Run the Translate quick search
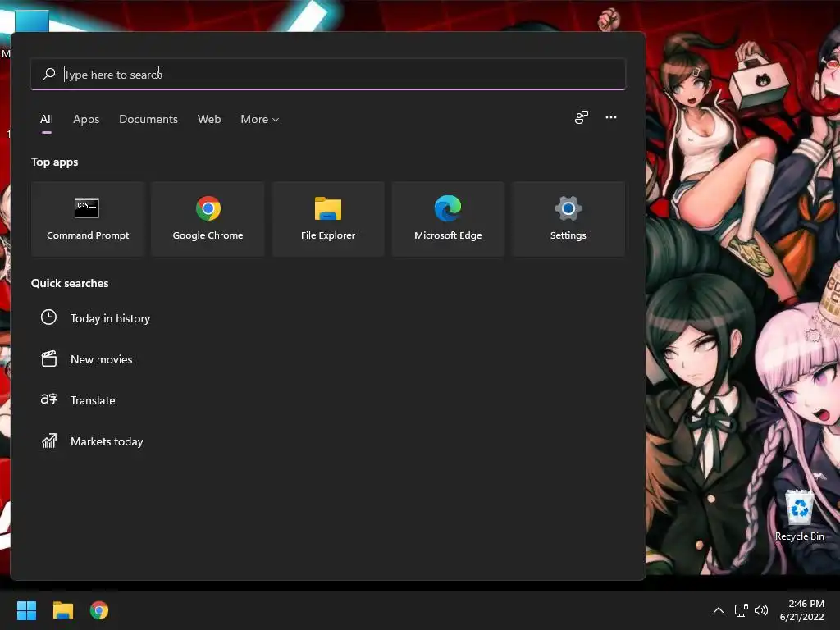The width and height of the screenshot is (840, 630). 93,400
